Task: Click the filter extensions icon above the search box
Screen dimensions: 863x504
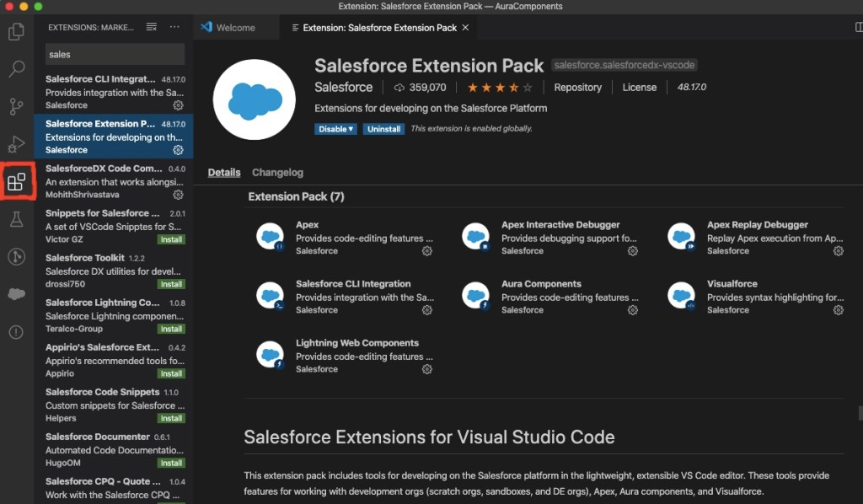Action: 151,26
